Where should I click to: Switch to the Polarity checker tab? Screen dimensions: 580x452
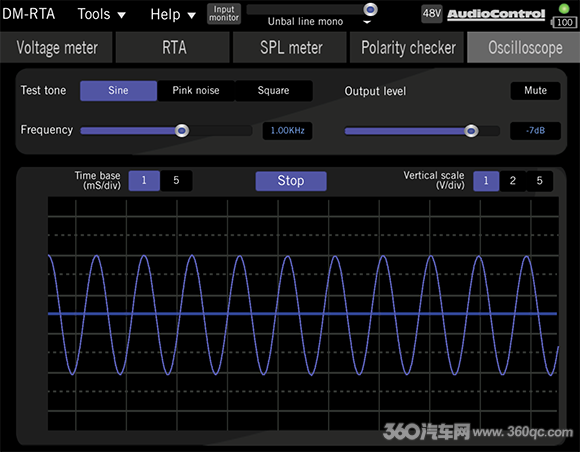pyautogui.click(x=407, y=48)
